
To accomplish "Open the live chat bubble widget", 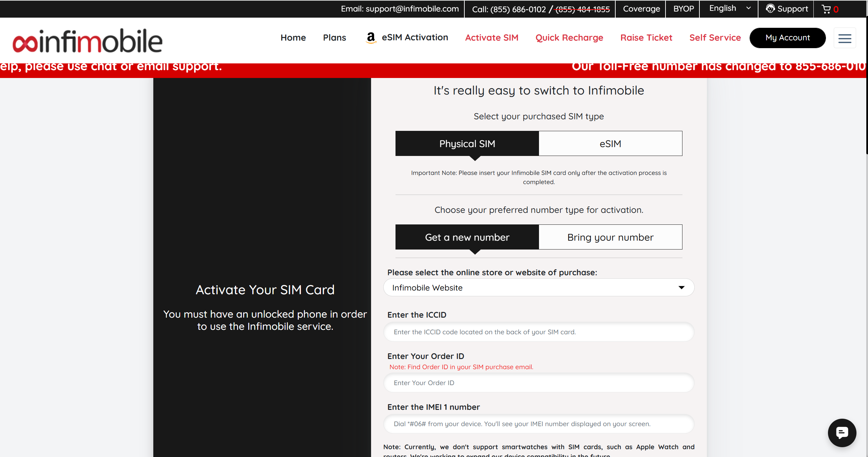I will pyautogui.click(x=842, y=433).
